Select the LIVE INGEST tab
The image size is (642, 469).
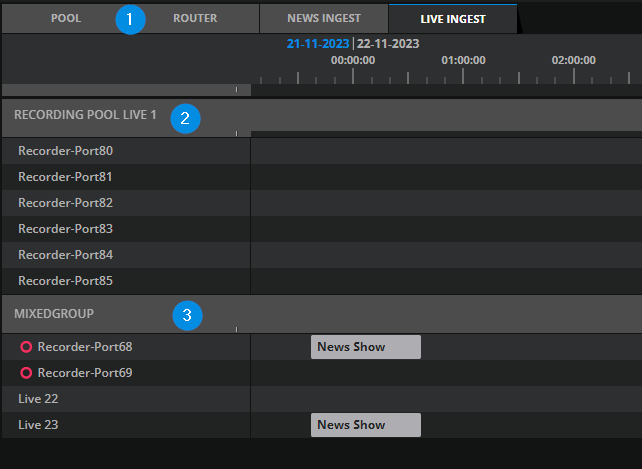pos(452,18)
